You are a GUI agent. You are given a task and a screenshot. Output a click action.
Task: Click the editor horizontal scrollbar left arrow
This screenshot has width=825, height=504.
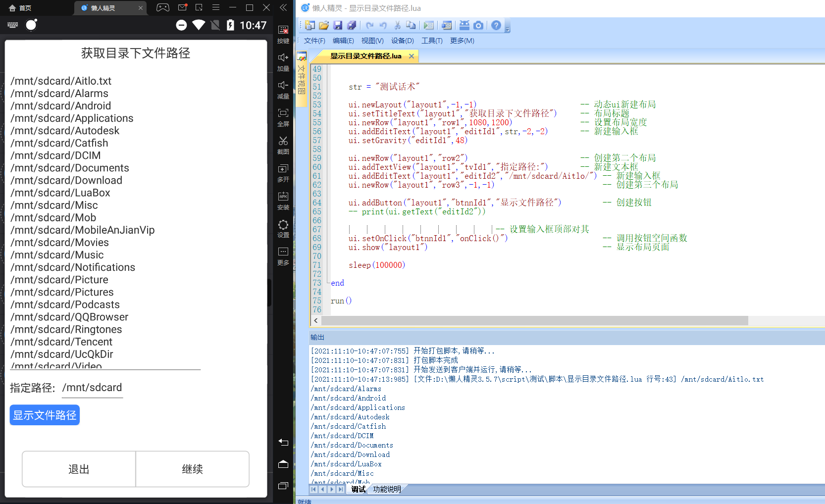316,321
